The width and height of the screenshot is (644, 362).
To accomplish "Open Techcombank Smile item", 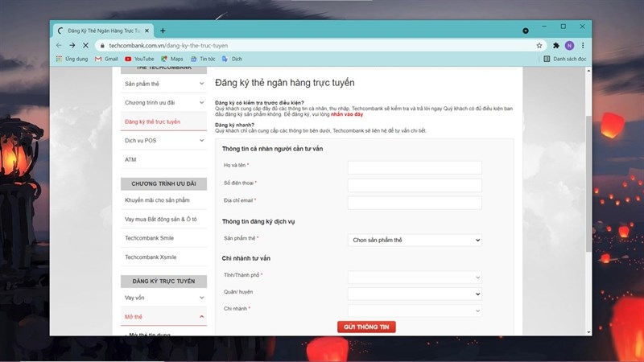I will pos(164,238).
